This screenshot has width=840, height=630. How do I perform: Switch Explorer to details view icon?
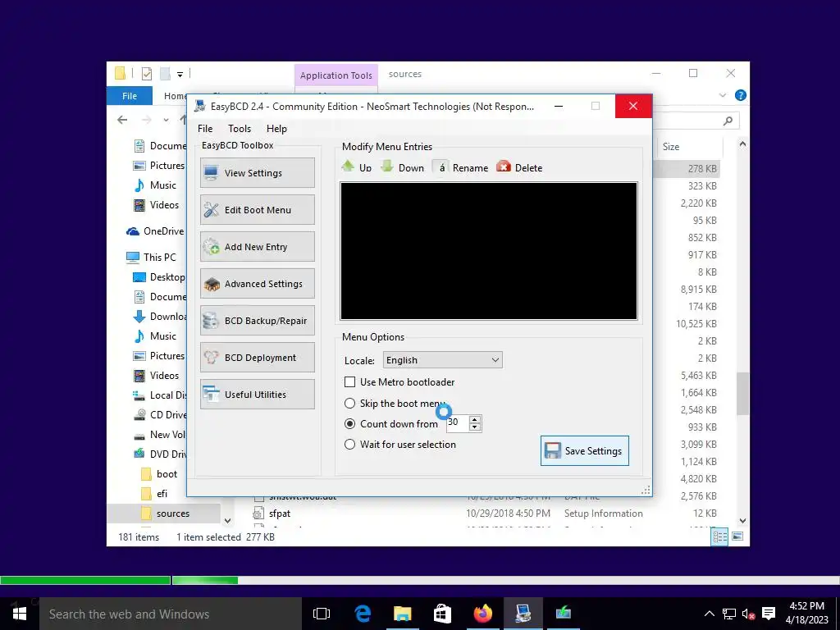point(719,536)
